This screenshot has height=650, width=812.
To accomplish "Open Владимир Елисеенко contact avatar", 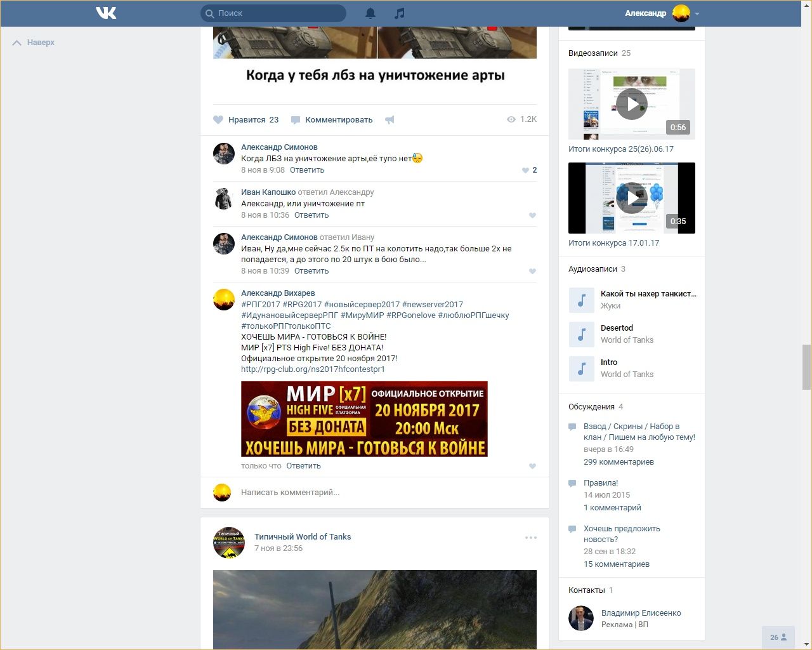I will [x=581, y=618].
